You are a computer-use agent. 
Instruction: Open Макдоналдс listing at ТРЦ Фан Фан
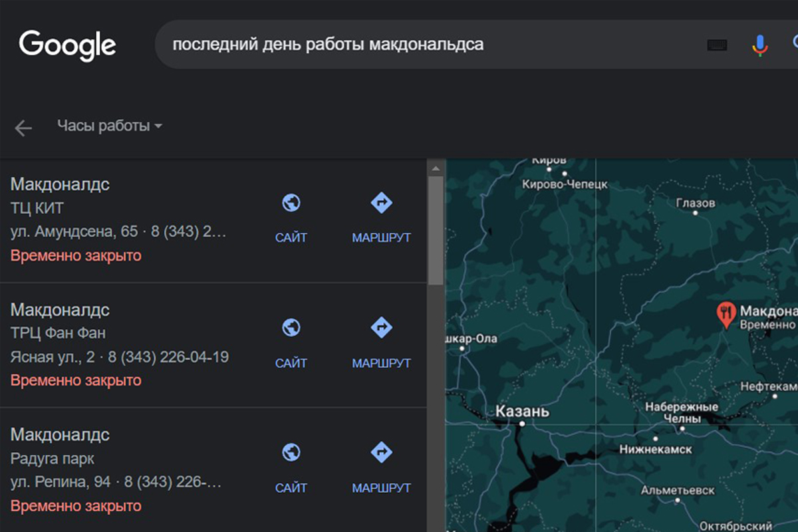coord(60,310)
